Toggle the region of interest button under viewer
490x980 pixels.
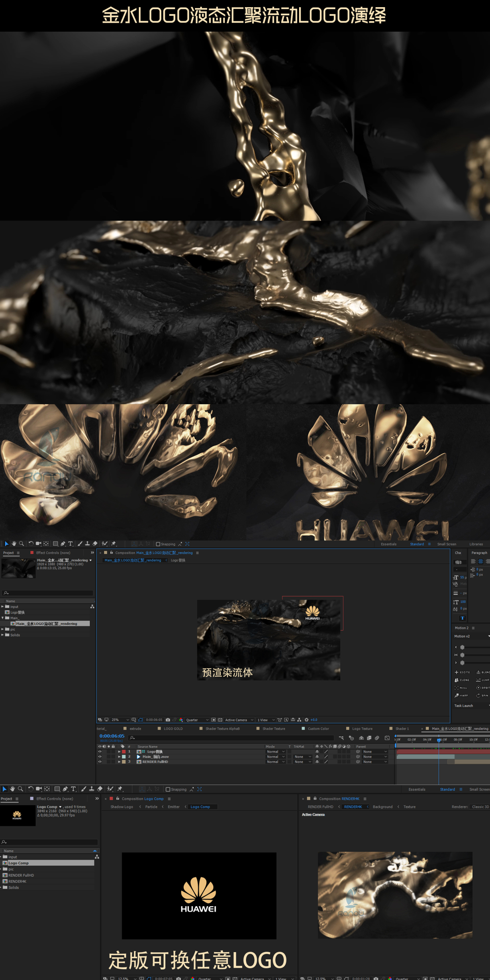tap(213, 720)
